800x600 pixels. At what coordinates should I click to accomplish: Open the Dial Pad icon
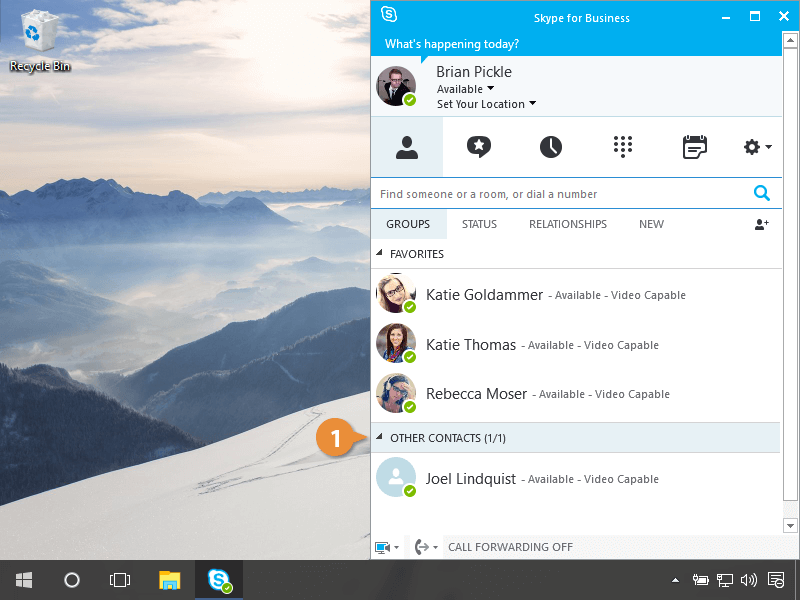[x=623, y=147]
